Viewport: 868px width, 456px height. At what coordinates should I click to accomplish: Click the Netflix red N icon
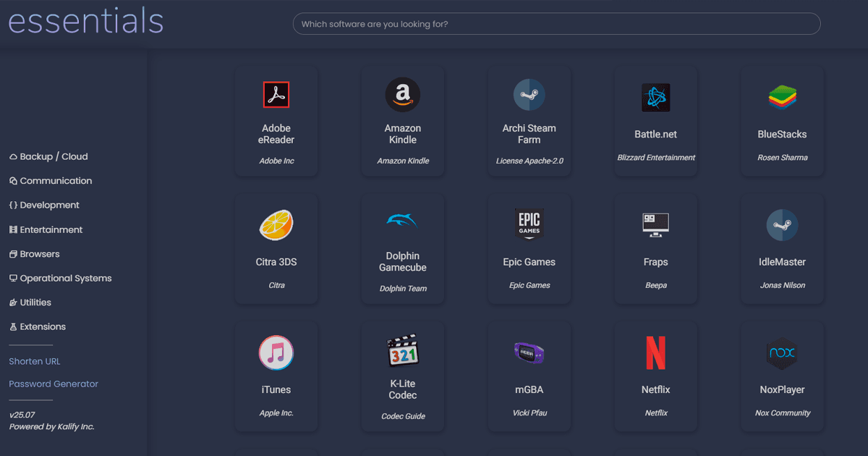click(655, 353)
